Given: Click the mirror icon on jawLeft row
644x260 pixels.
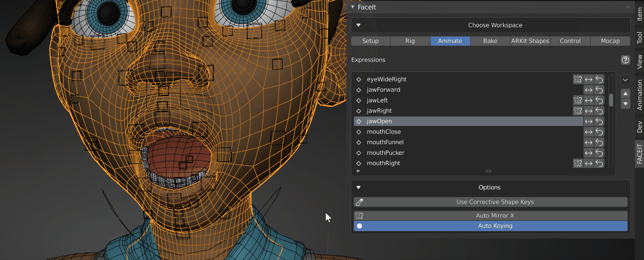Looking at the screenshot, I should point(578,100).
